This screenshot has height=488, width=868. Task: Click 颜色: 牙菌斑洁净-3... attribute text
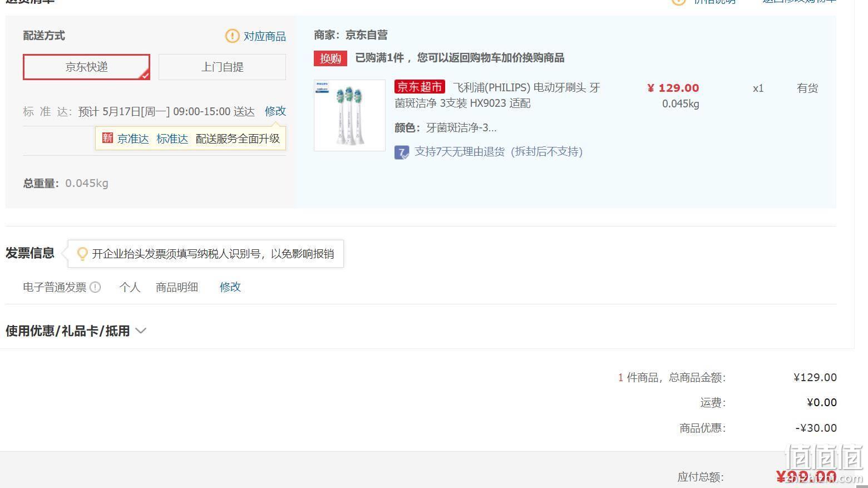446,128
